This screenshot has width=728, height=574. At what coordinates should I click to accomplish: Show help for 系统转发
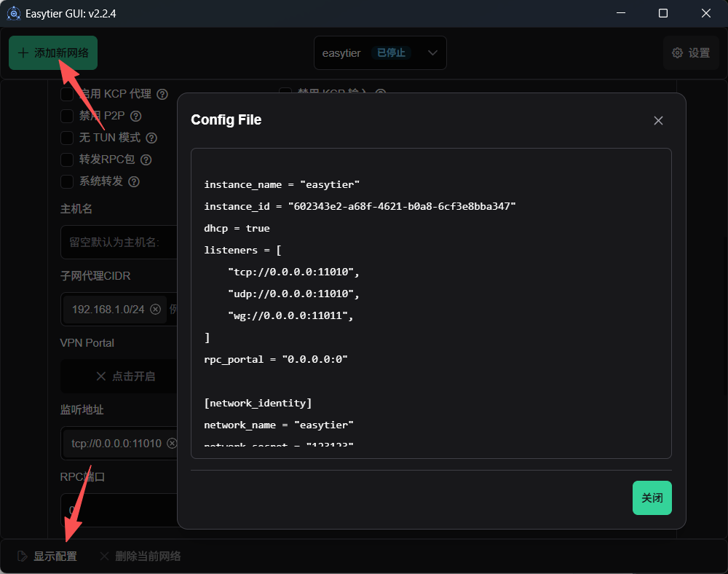click(x=134, y=181)
